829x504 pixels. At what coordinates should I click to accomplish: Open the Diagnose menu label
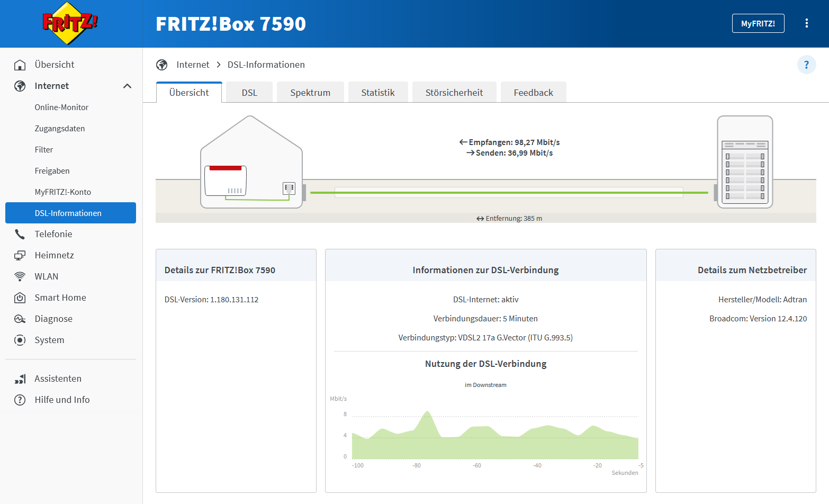click(x=53, y=319)
